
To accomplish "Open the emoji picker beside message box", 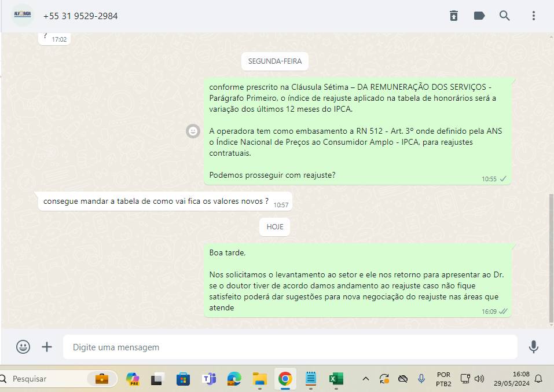I will coord(23,347).
